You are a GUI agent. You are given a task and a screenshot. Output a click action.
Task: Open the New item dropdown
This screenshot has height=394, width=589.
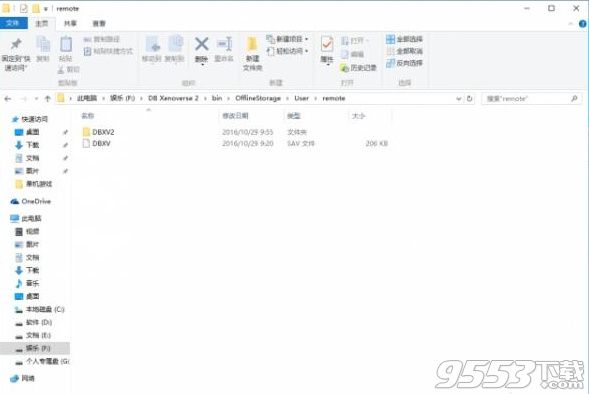(287, 39)
